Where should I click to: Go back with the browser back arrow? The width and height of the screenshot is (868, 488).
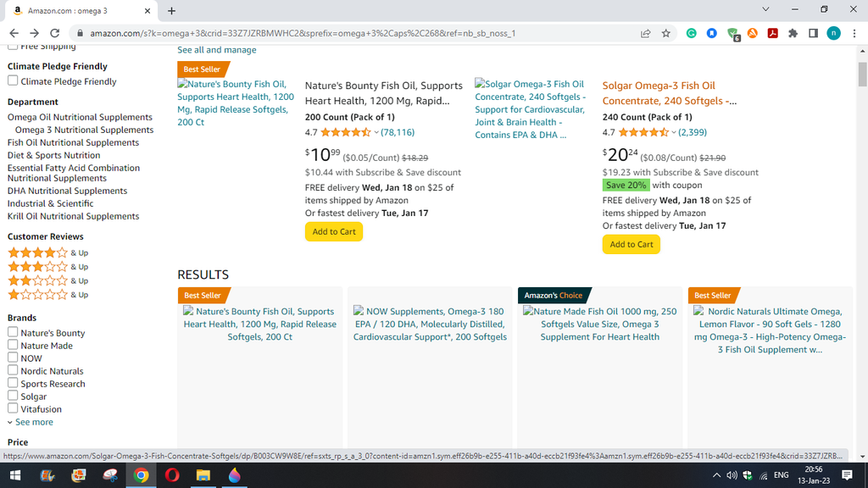pyautogui.click(x=14, y=33)
